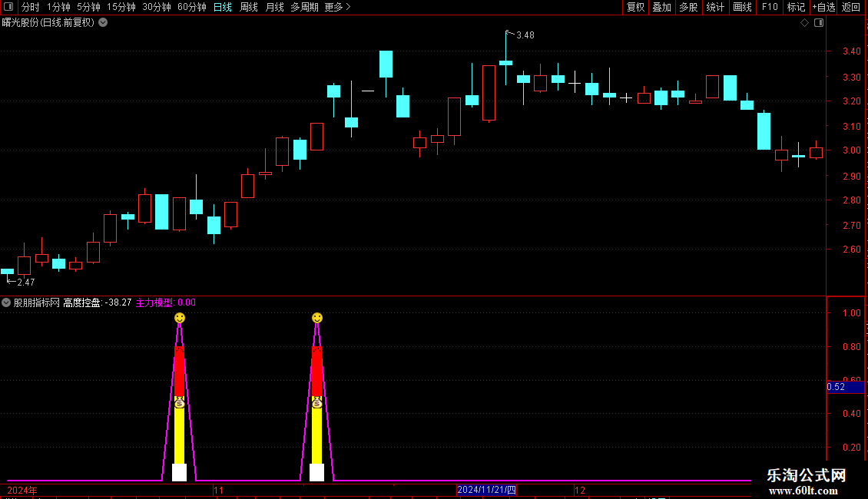Select the 日线 daily chart tab
Screen dimensions: 868x499
[223, 7]
